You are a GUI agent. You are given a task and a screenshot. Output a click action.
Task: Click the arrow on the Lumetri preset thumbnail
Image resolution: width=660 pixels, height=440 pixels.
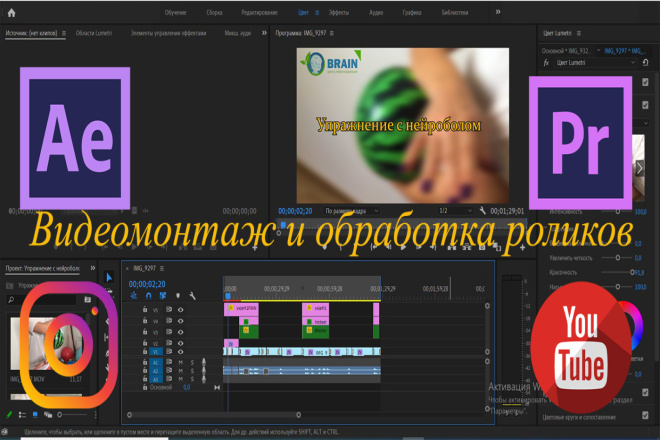(639, 168)
